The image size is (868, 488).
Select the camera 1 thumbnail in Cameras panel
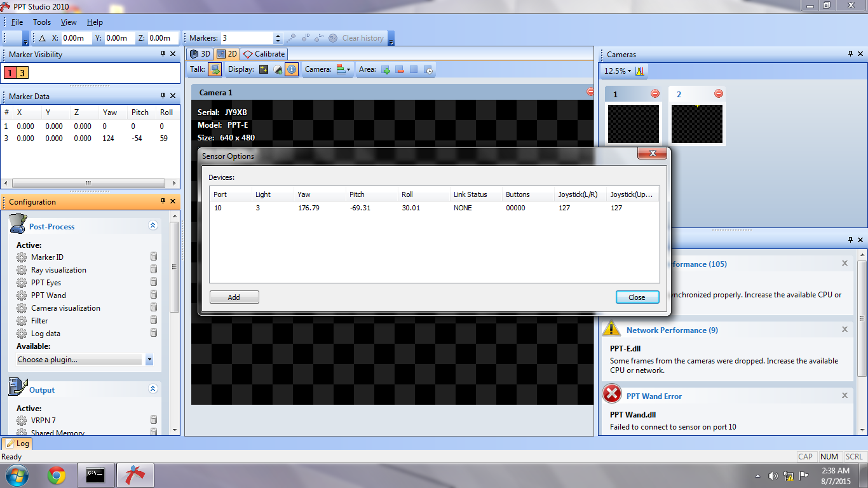click(633, 124)
